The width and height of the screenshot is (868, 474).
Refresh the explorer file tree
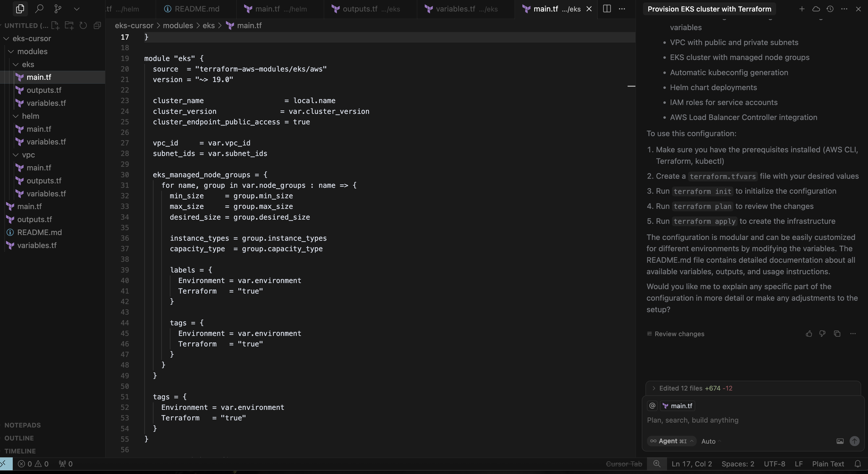coord(83,25)
